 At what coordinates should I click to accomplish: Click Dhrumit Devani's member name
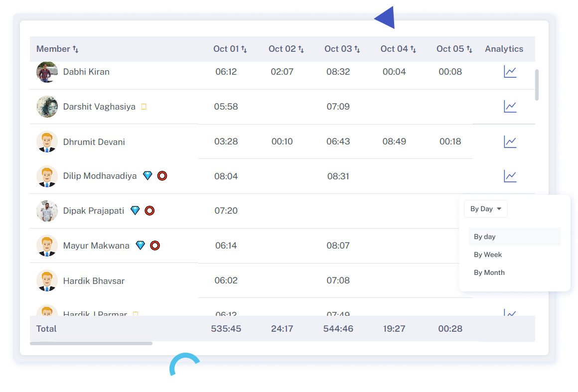pos(94,142)
